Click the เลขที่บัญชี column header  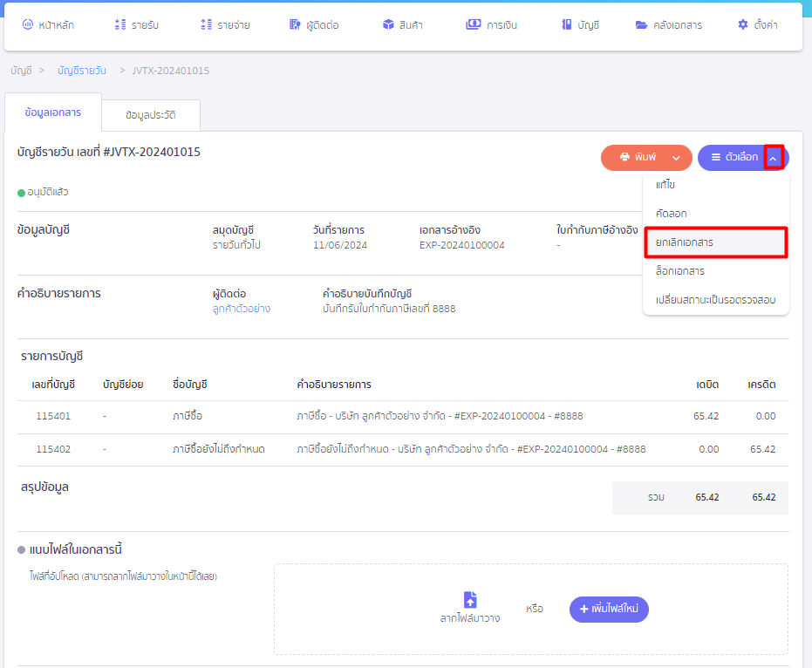(x=53, y=385)
